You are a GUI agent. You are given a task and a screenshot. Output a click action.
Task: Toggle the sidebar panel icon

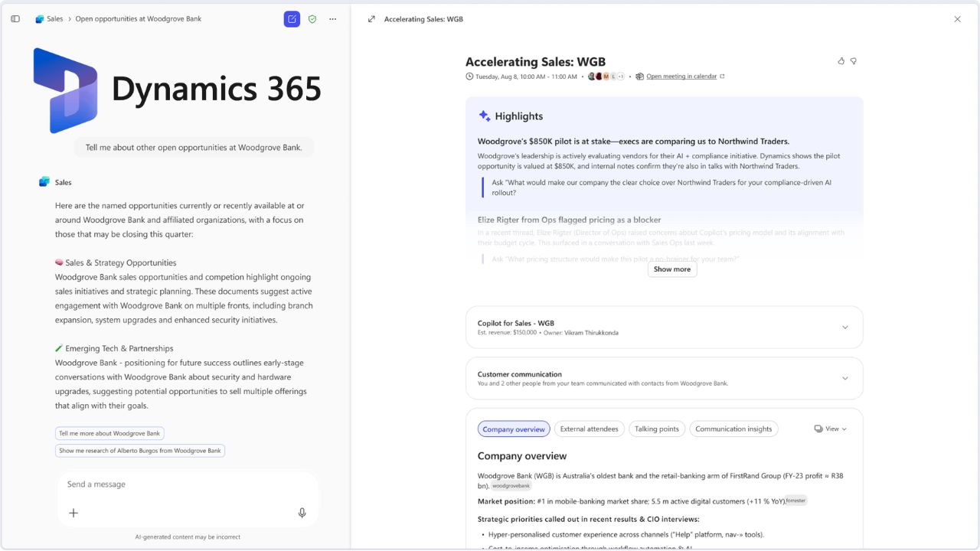tap(15, 19)
